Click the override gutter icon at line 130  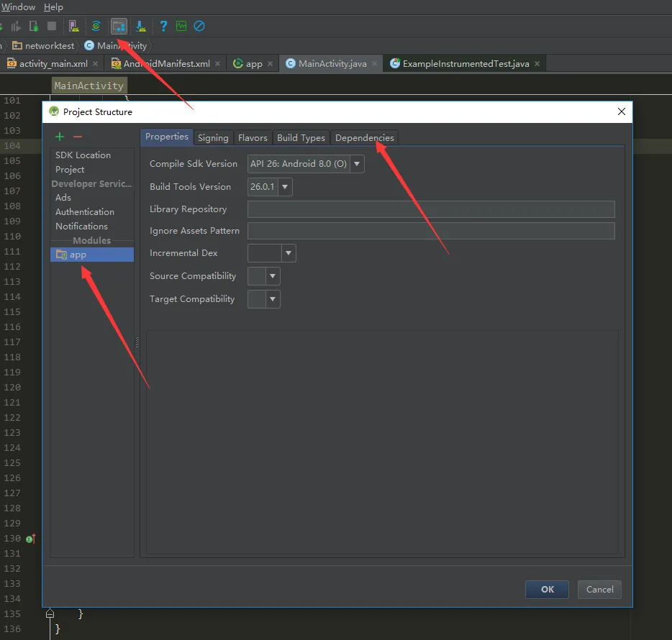31,539
